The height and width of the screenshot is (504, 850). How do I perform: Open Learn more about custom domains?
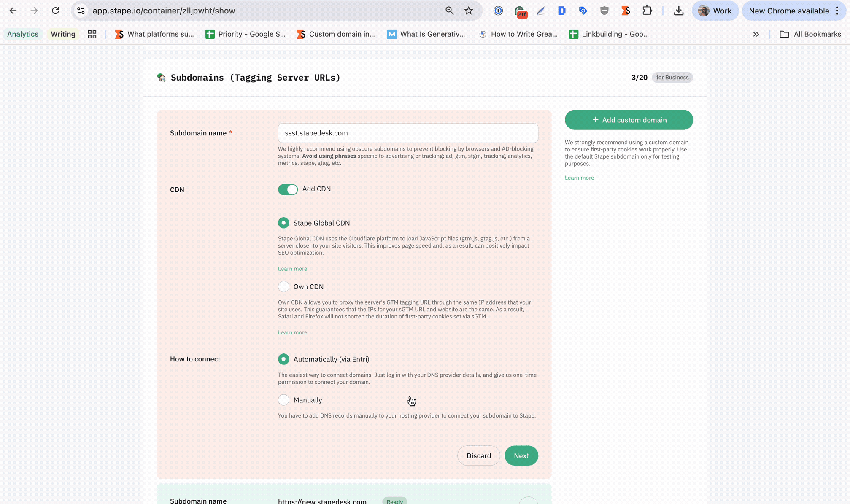click(x=579, y=178)
